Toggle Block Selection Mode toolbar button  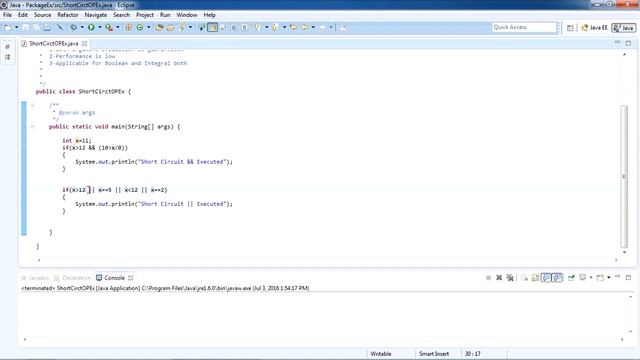pos(233,27)
